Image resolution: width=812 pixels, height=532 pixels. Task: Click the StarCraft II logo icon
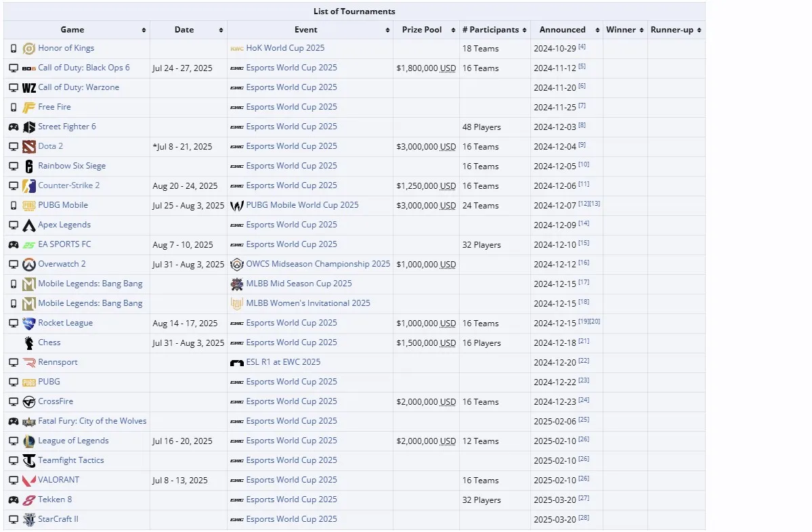point(29,520)
